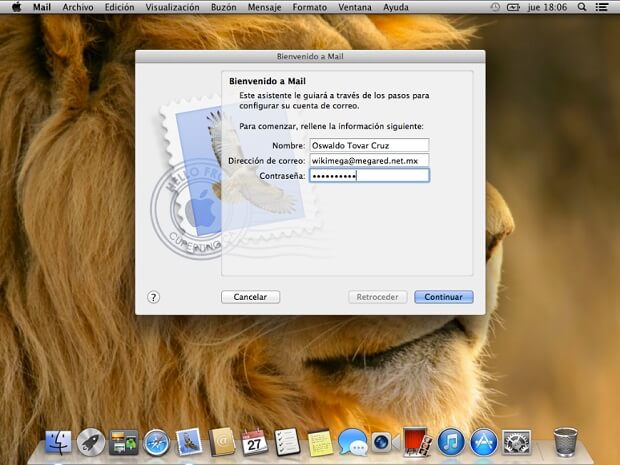The width and height of the screenshot is (620, 465).
Task: Open Finder from the Dock
Action: coord(58,442)
